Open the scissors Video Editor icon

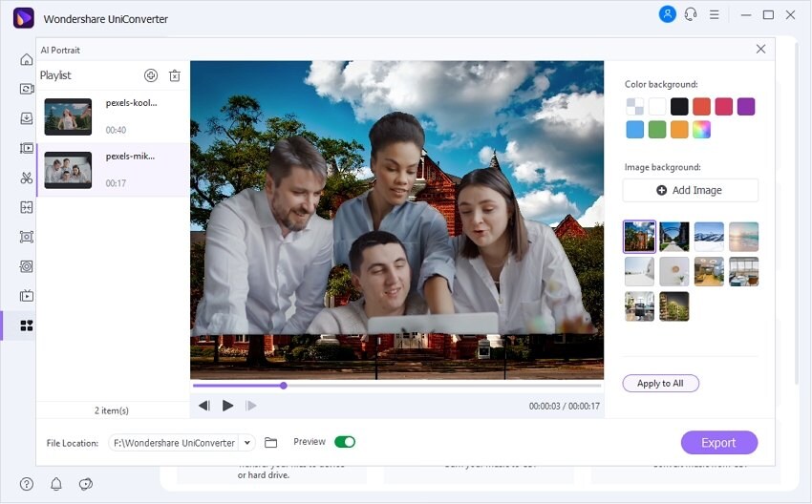pyautogui.click(x=27, y=178)
